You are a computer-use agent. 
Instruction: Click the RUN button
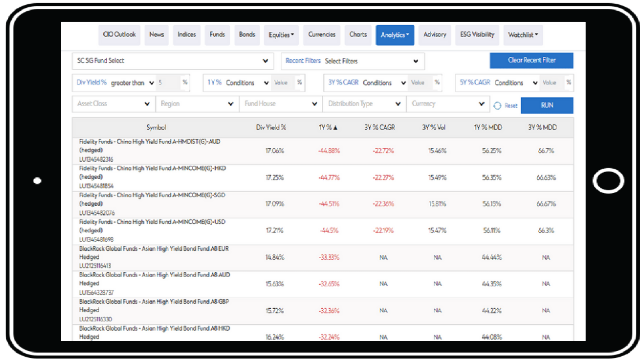pos(547,105)
